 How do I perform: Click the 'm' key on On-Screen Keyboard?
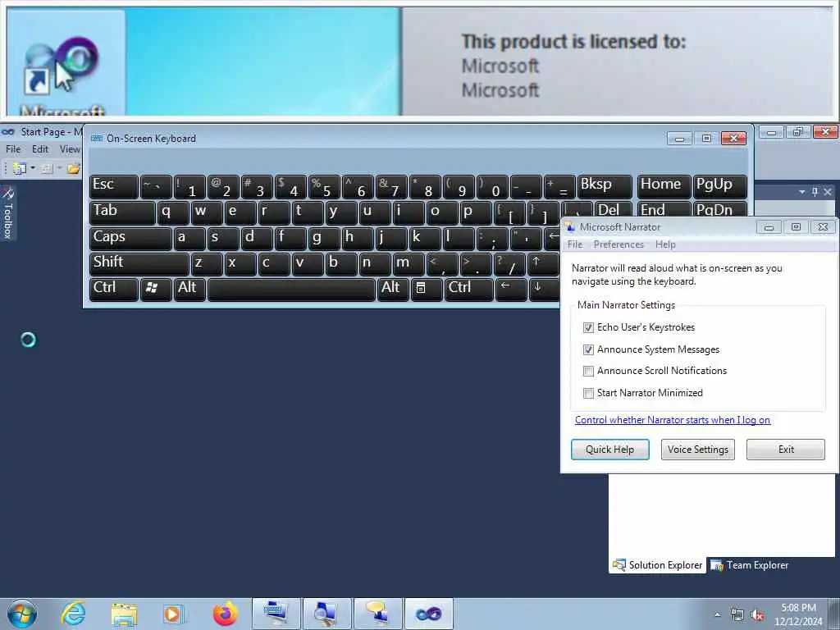[x=410, y=263]
